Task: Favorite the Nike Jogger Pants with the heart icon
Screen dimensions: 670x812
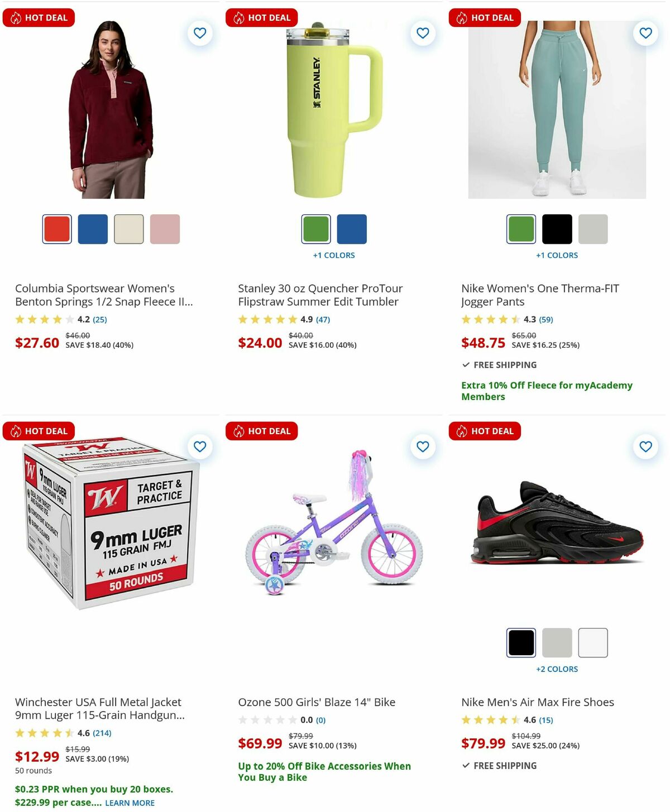Action: click(645, 33)
